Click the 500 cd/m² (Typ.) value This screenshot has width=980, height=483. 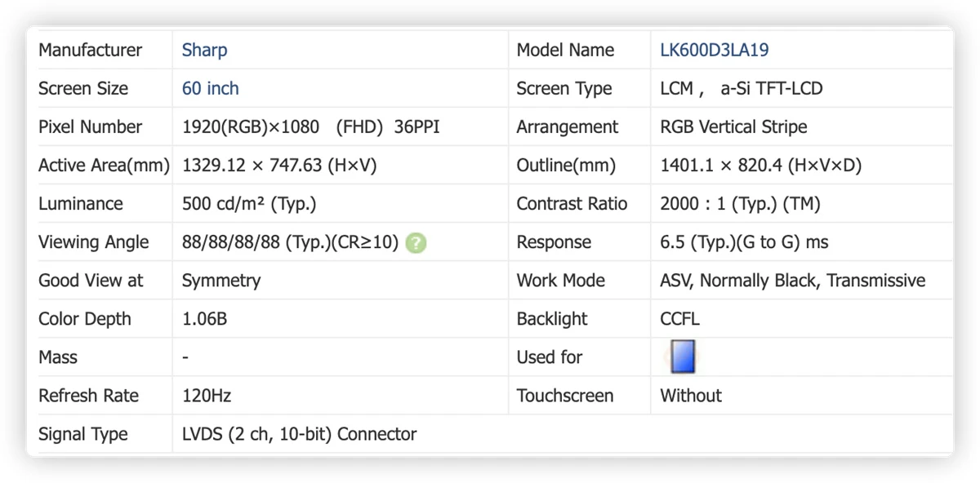(x=249, y=204)
